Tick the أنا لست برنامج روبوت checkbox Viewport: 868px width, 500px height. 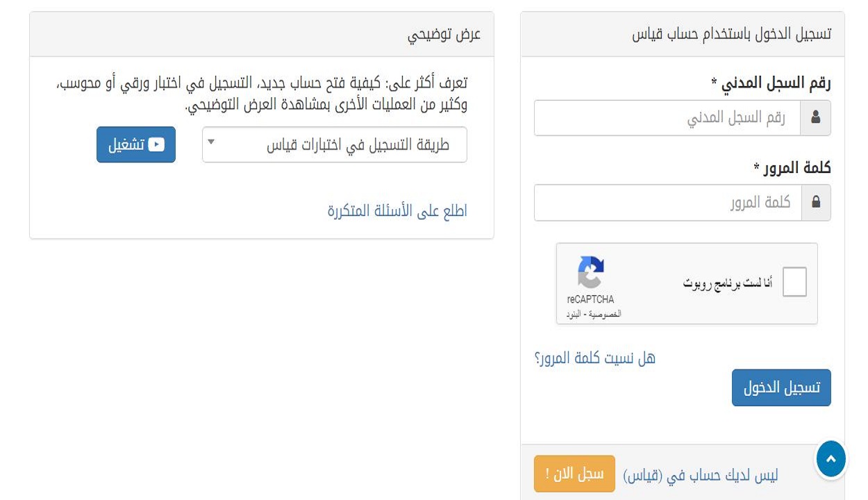(794, 283)
